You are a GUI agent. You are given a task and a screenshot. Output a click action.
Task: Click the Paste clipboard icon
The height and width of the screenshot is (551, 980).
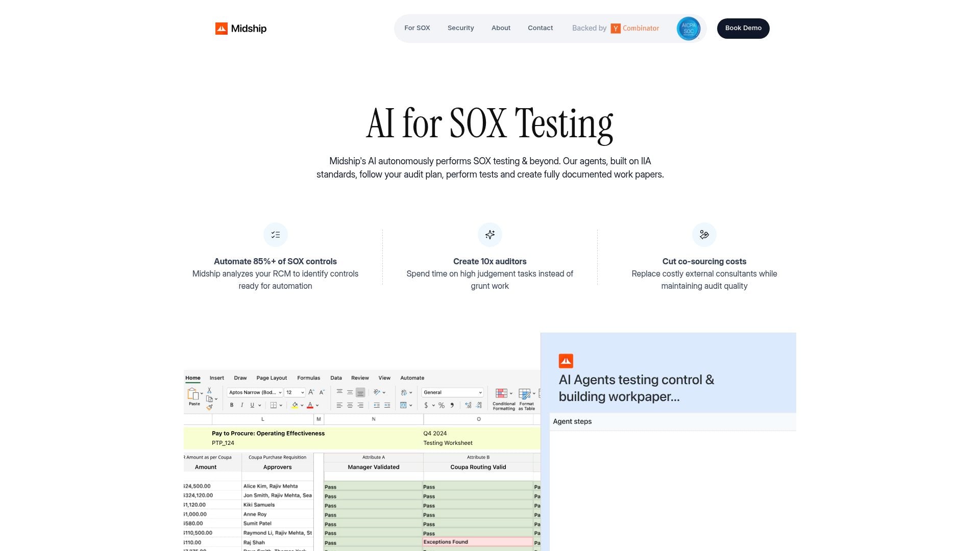[x=193, y=394]
